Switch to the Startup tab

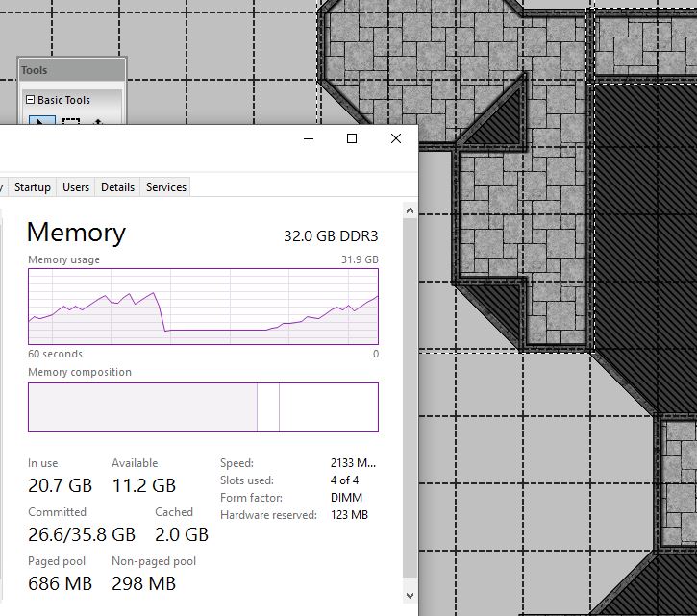32,187
